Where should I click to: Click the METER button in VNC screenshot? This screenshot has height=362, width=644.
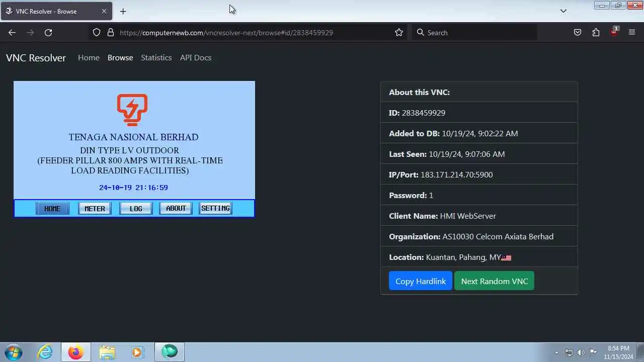(x=95, y=209)
